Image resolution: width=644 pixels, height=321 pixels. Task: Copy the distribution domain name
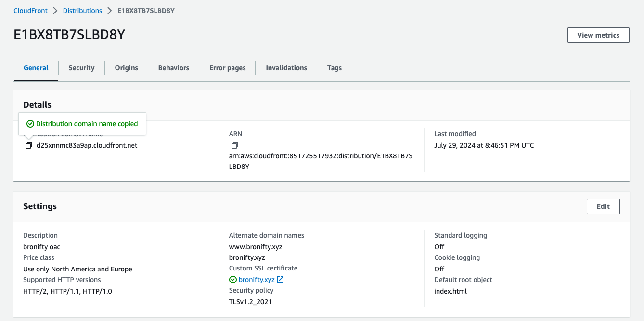[x=28, y=145]
